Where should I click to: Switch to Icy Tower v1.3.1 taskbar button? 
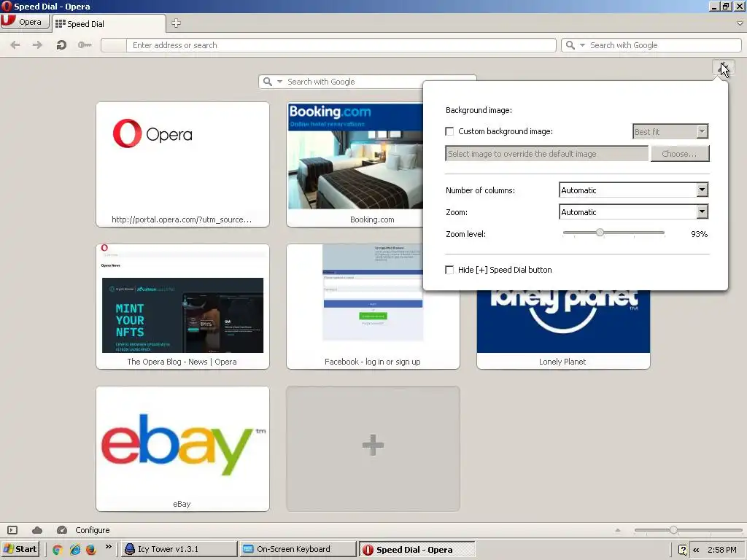179,549
